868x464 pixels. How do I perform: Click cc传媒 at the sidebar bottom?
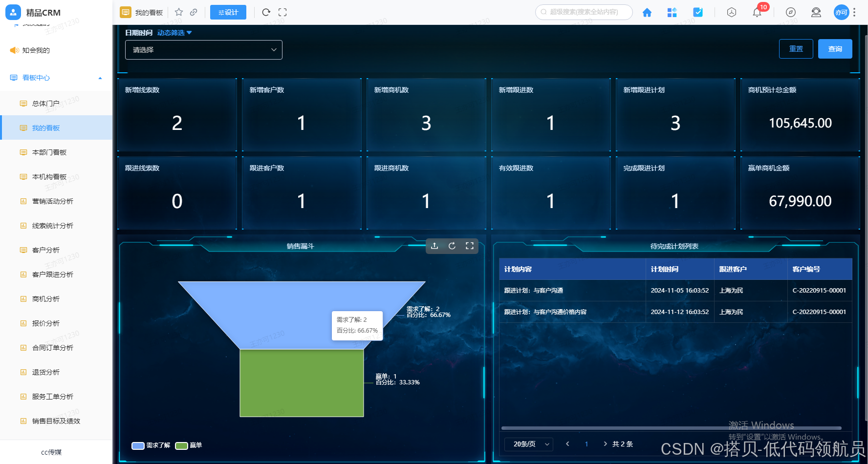(x=51, y=452)
